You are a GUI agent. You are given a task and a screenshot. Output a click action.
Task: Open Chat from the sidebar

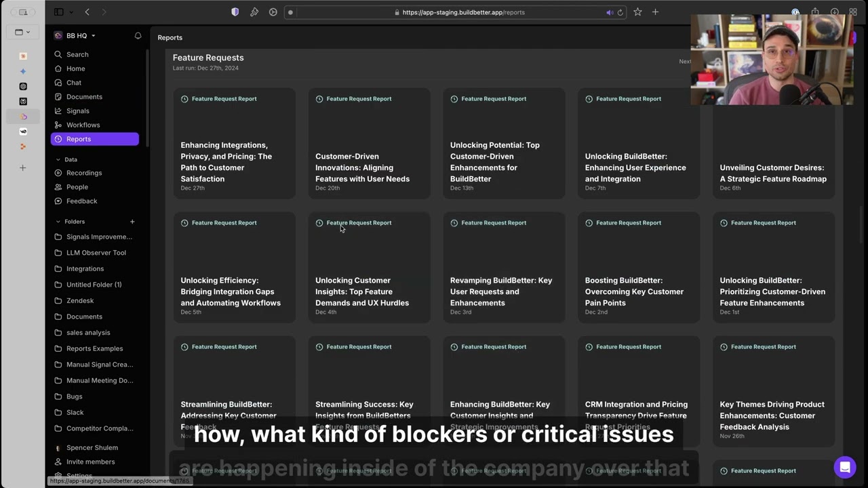click(95, 83)
